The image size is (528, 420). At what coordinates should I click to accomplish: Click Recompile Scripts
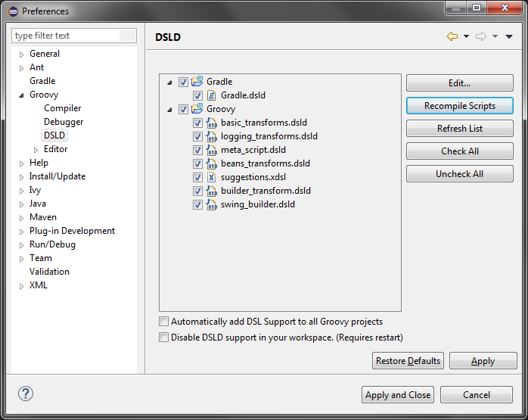[460, 106]
